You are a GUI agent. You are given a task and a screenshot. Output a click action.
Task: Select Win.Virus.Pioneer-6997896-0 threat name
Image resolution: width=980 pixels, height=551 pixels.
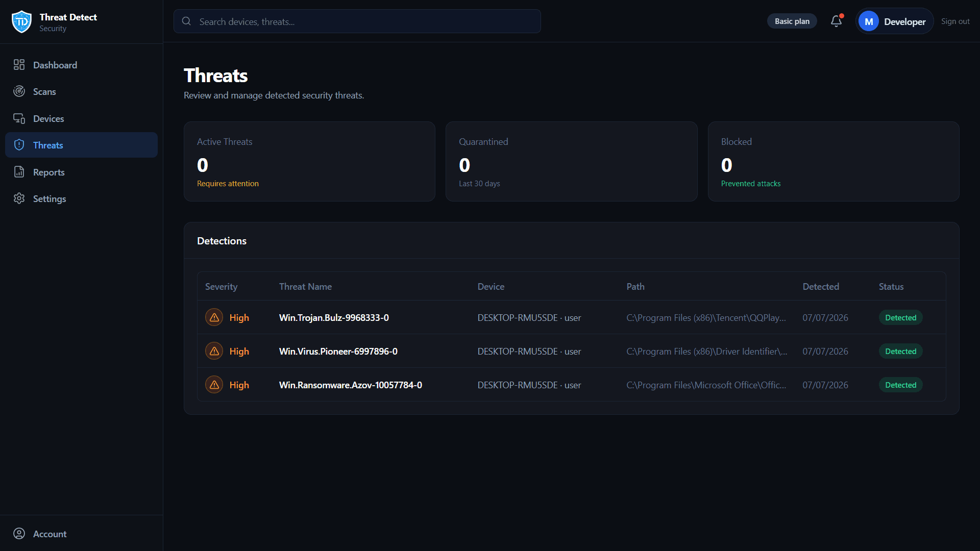tap(338, 351)
